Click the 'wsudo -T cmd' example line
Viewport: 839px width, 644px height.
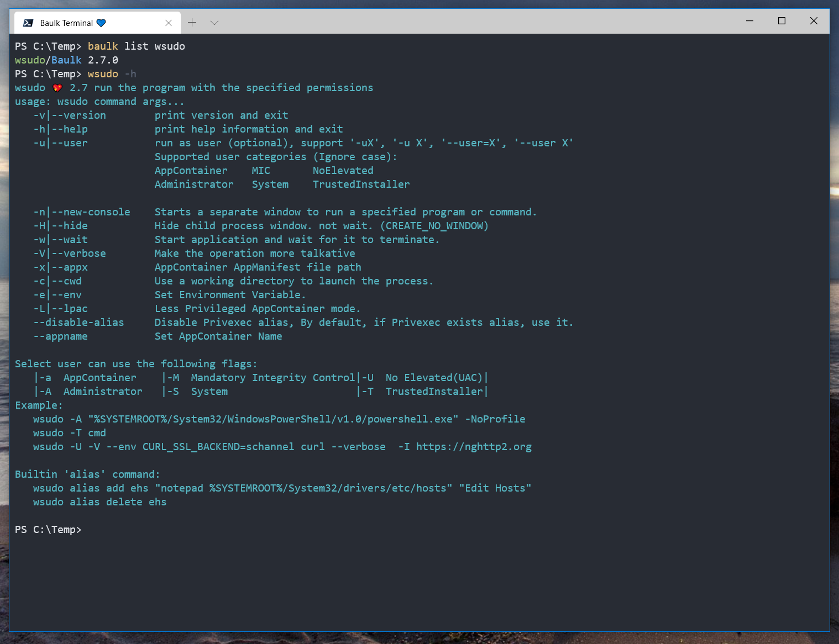(70, 433)
